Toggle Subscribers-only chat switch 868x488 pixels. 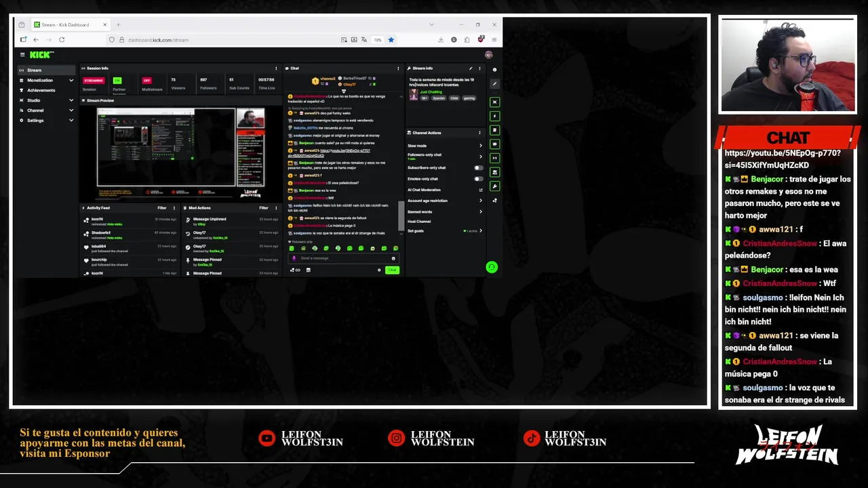(478, 168)
